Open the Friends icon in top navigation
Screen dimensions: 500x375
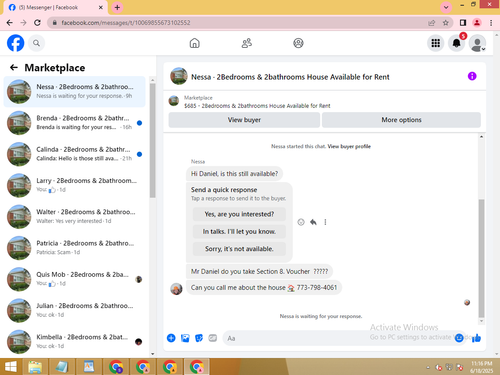tap(247, 43)
